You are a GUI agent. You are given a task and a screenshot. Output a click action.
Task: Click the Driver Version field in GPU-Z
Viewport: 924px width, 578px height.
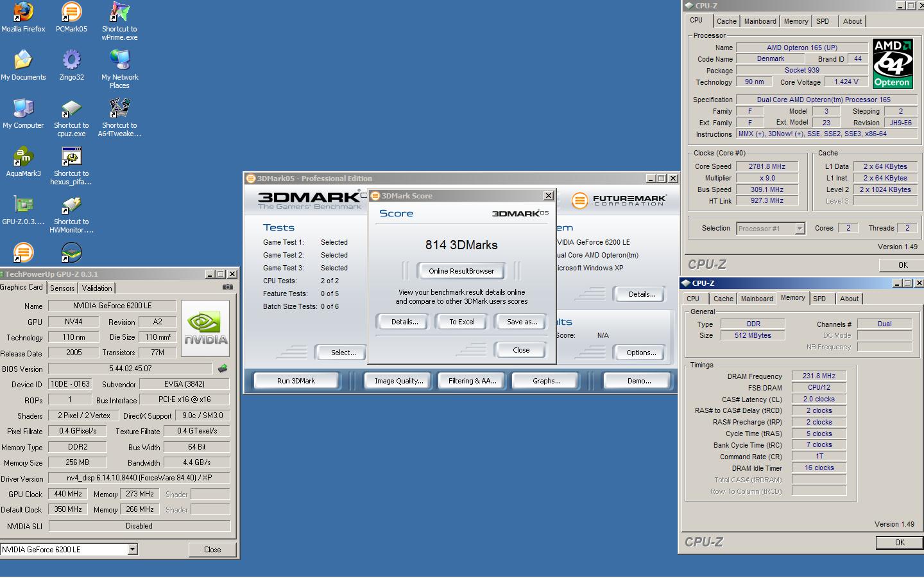tap(139, 478)
